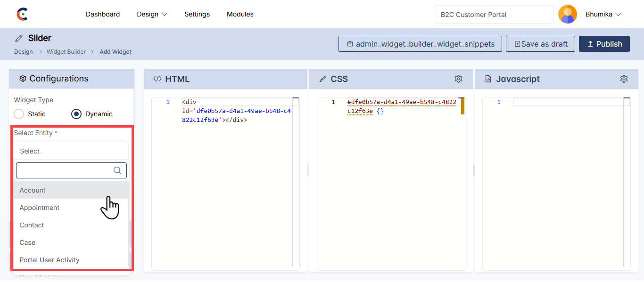Image resolution: width=644 pixels, height=282 pixels.
Task: Click the company logo icon
Action: click(22, 14)
